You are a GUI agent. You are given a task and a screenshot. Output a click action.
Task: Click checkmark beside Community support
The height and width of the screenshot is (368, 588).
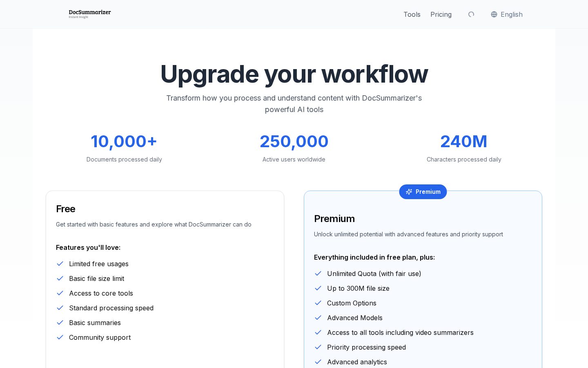[60, 337]
